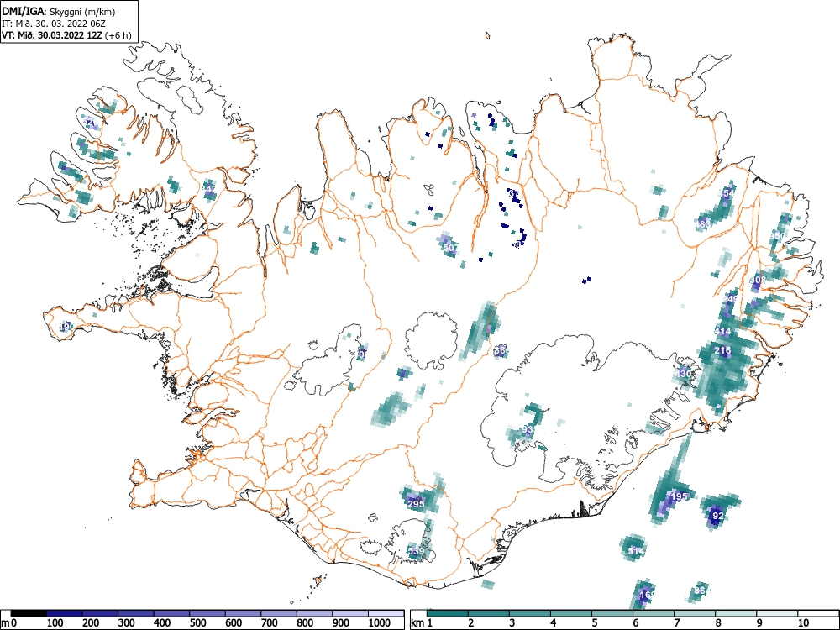Click the 'DMI/IGA: Skyggni (m/km)' title text
The image size is (840, 630).
(x=59, y=12)
